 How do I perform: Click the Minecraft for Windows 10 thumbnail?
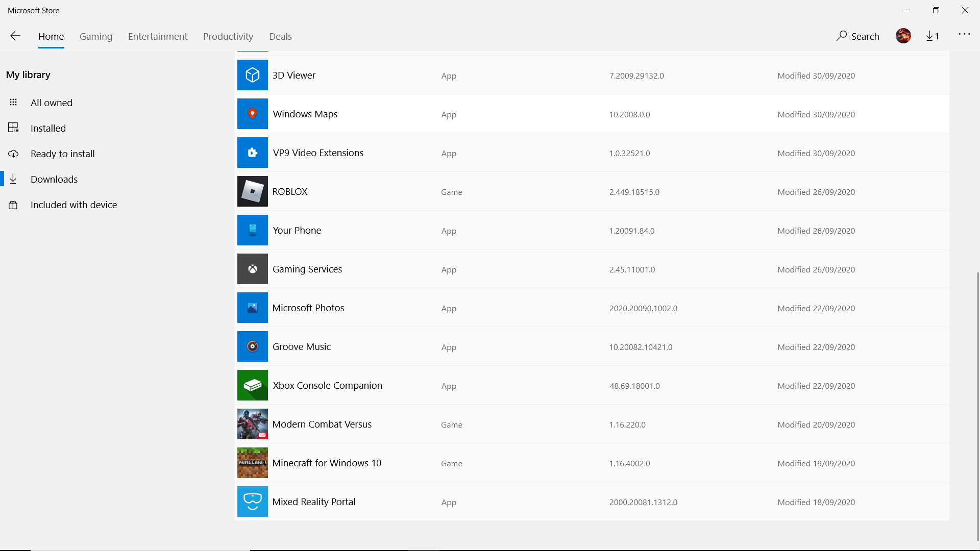tap(252, 463)
